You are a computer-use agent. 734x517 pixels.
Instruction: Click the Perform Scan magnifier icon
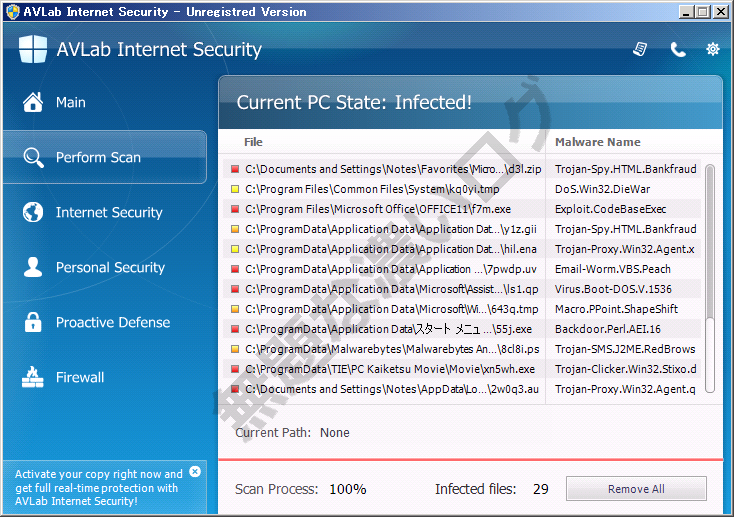(33, 157)
